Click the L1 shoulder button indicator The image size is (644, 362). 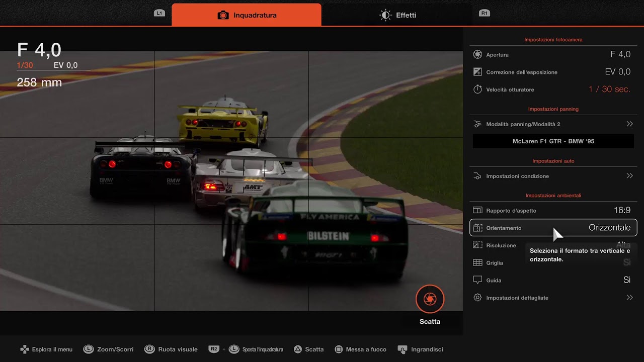159,13
